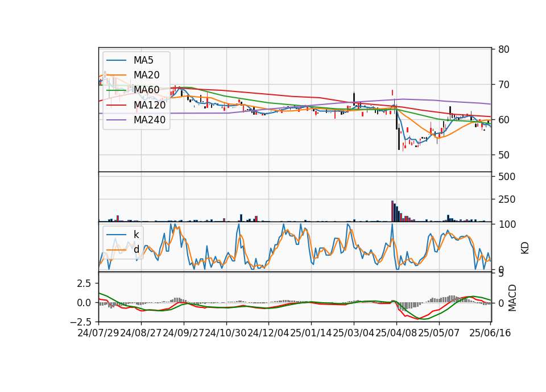Click the tallest volume bar near 25/04/08

392,211
